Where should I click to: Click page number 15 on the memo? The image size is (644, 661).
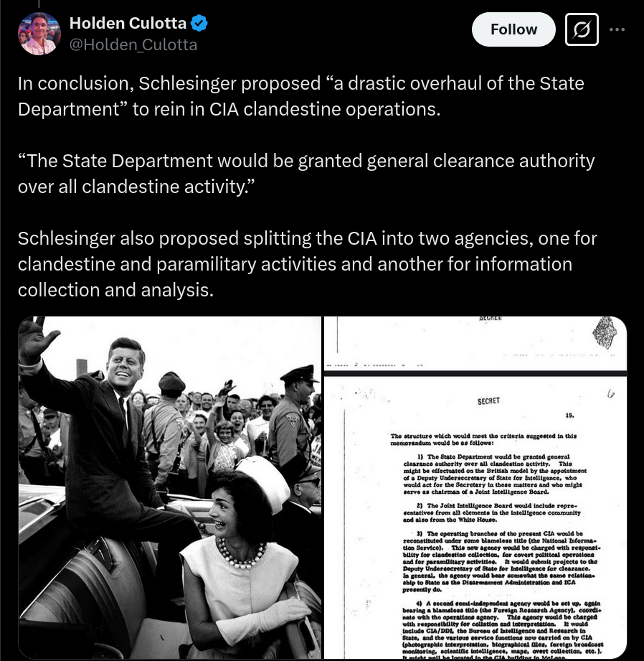point(569,416)
